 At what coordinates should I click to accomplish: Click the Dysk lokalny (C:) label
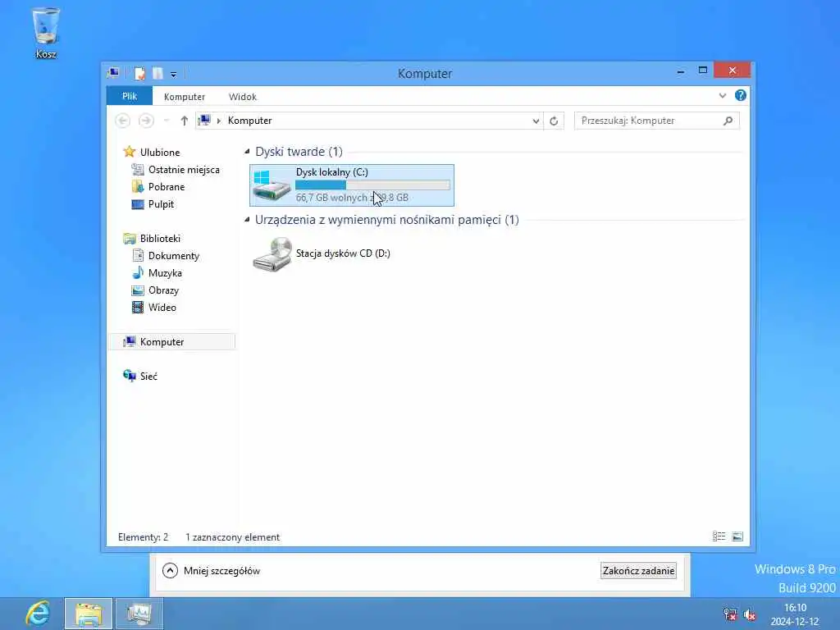click(x=331, y=172)
